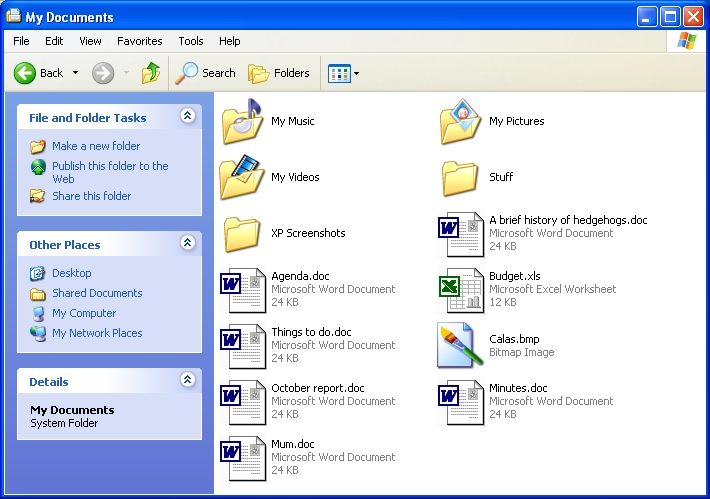The height and width of the screenshot is (499, 710).
Task: Go up one folder level
Action: (151, 73)
